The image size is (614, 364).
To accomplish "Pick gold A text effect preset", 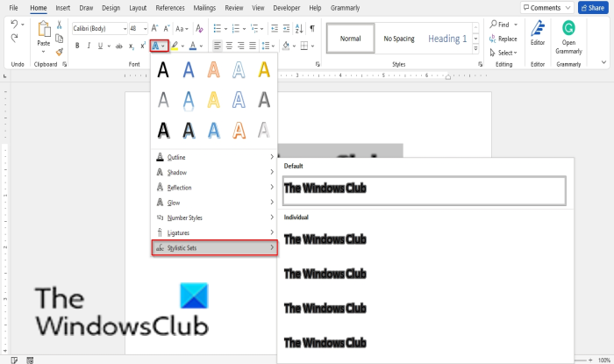I will tap(264, 70).
